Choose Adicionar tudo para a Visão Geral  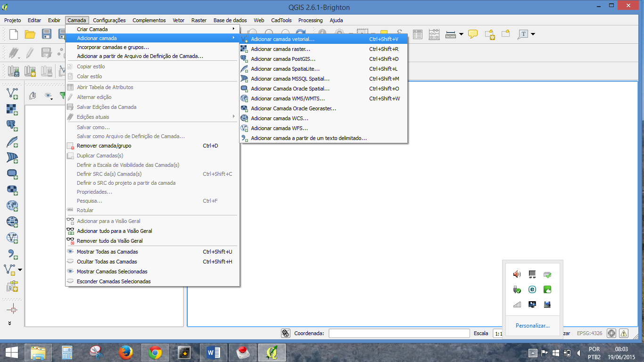152,231
